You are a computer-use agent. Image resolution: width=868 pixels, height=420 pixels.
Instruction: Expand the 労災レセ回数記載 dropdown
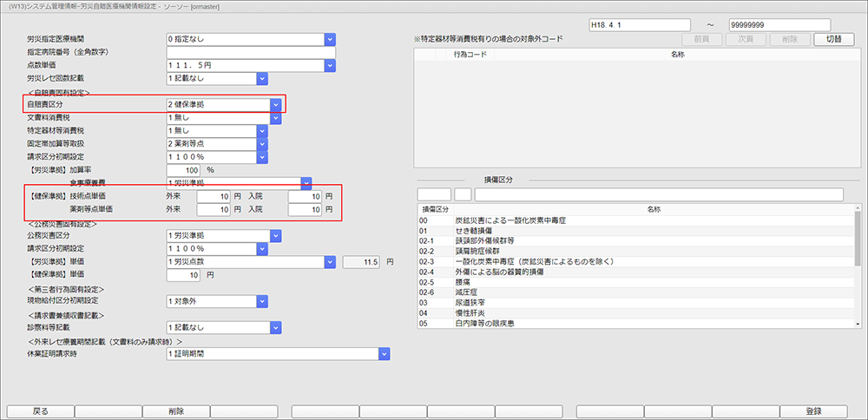[262, 78]
